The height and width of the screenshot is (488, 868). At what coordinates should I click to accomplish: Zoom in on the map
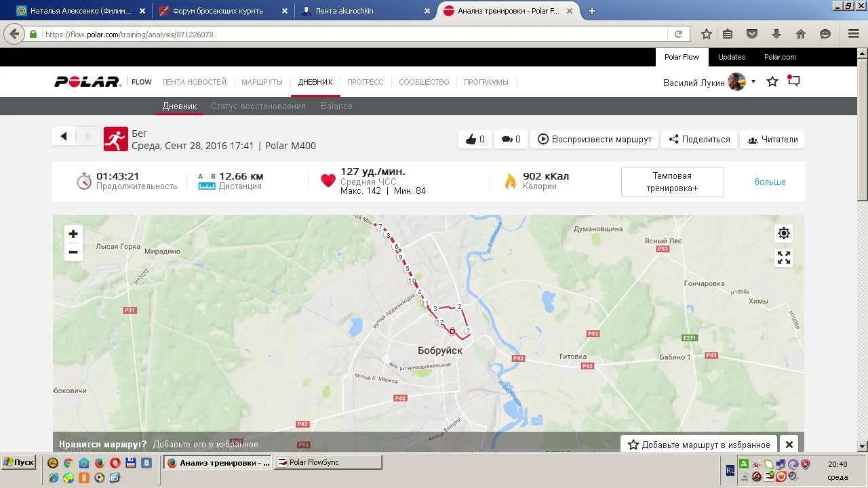tap(73, 234)
